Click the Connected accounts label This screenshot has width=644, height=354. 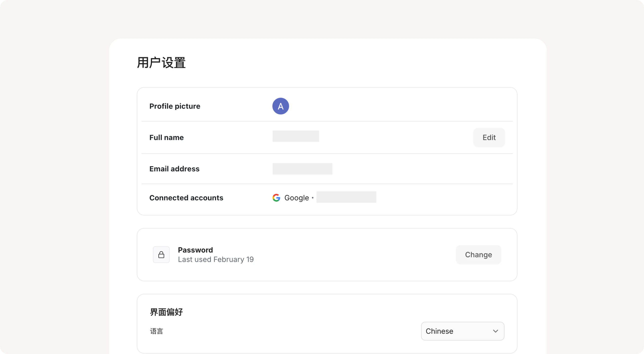tap(186, 198)
